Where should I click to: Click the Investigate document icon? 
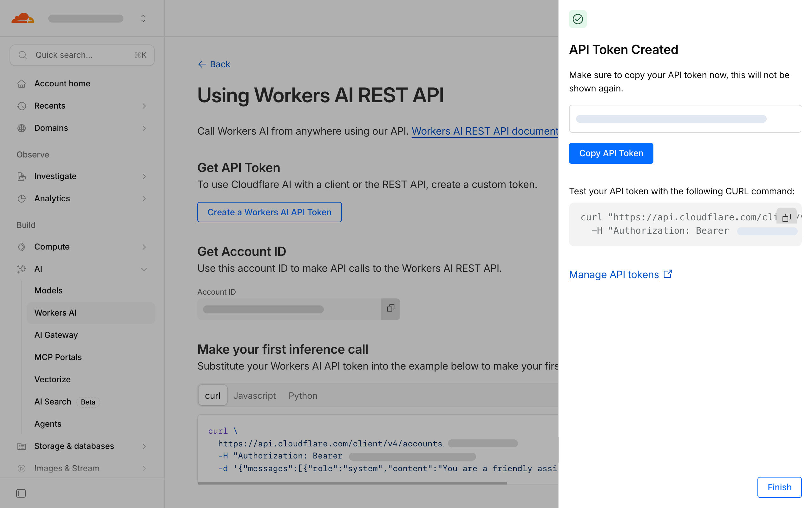coord(22,177)
